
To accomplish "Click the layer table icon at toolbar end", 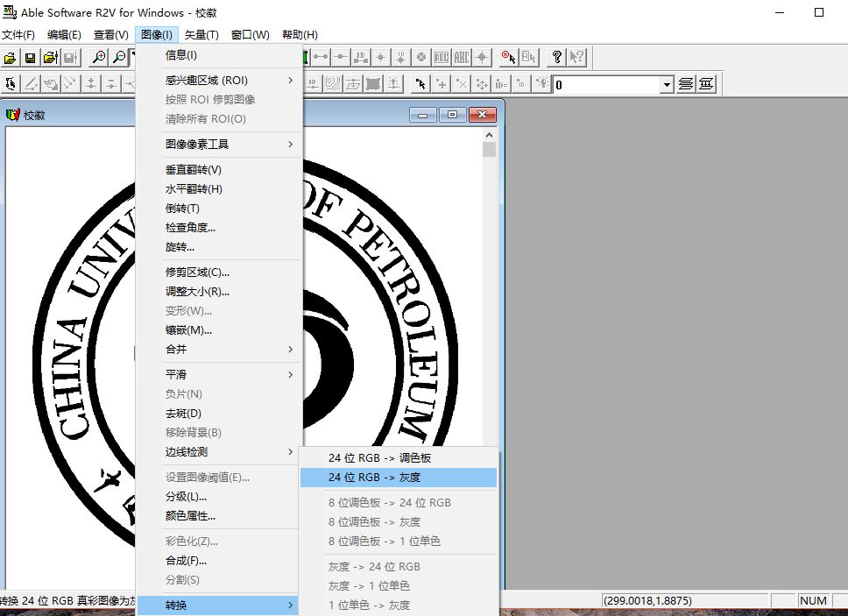I will click(x=706, y=84).
